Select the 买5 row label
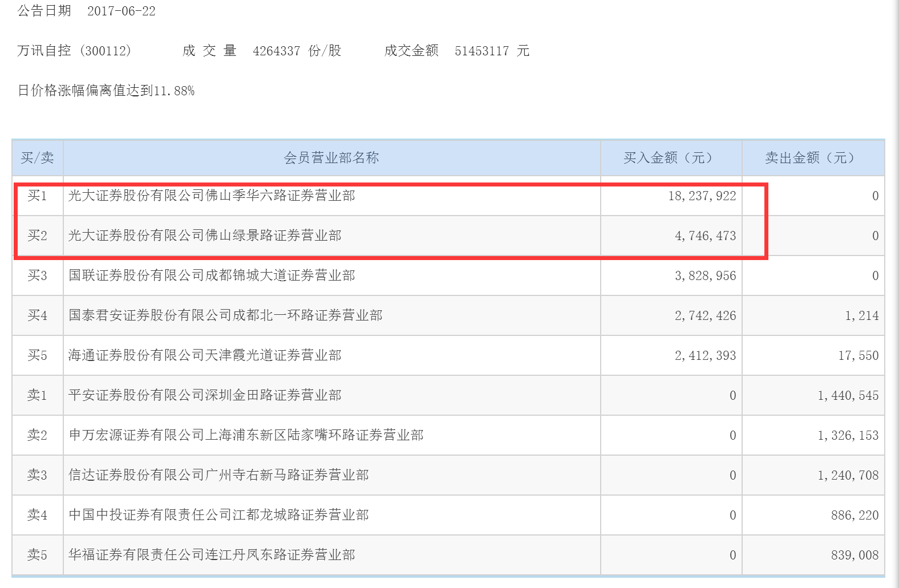899x588 pixels. (38, 355)
